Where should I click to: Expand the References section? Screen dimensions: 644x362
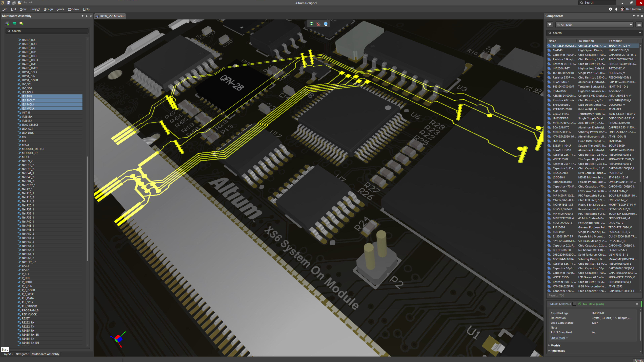coord(556,351)
